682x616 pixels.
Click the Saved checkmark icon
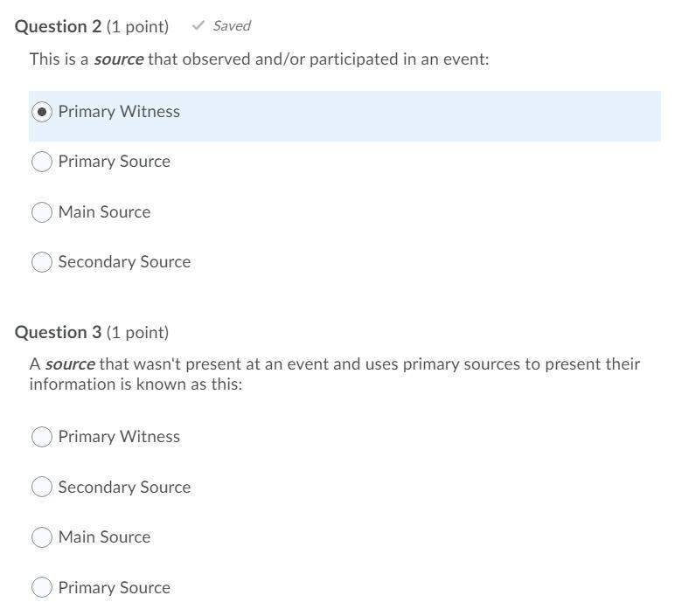pyautogui.click(x=198, y=25)
